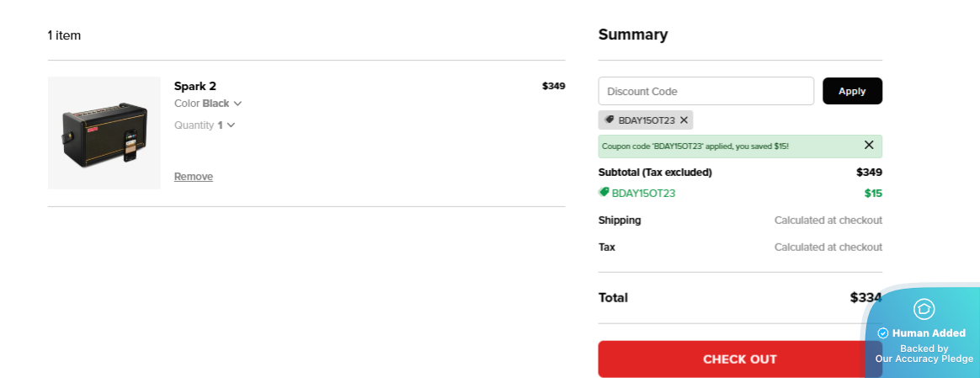
Task: Click the Summary heading
Action: click(x=633, y=35)
